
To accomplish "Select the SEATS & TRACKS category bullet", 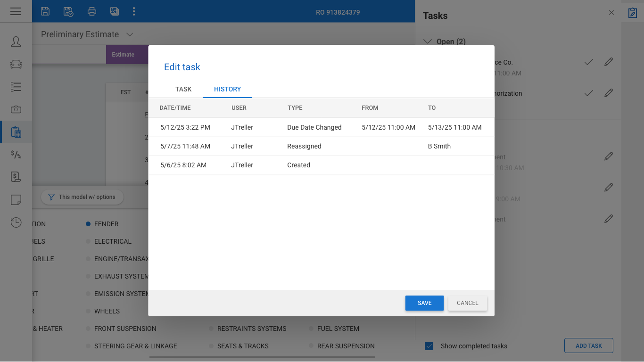I will 212,346.
